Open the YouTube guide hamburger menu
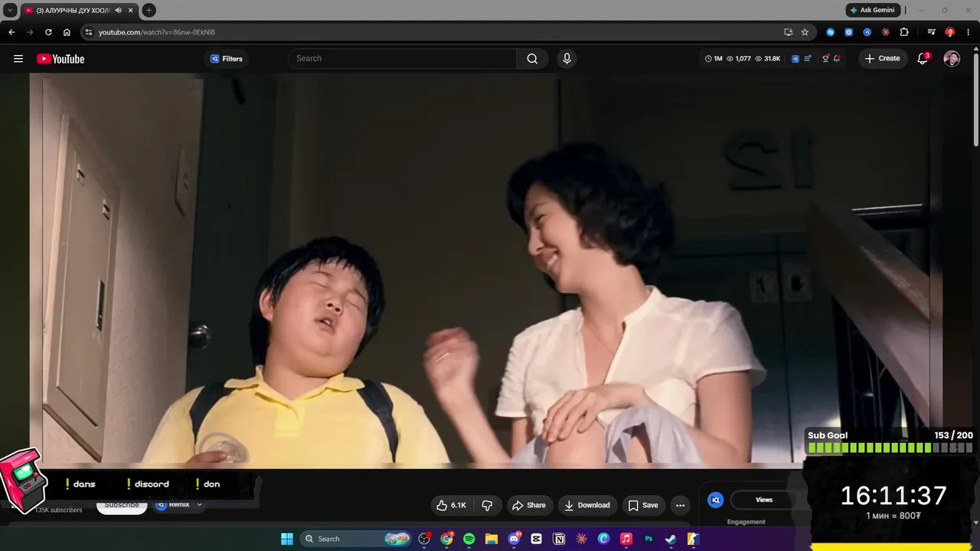This screenshot has width=980, height=551. pos(18,59)
